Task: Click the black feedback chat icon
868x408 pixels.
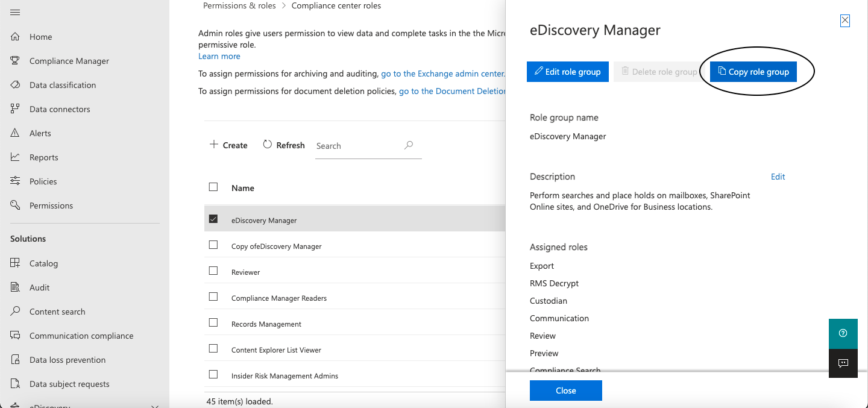Action: [x=843, y=363]
